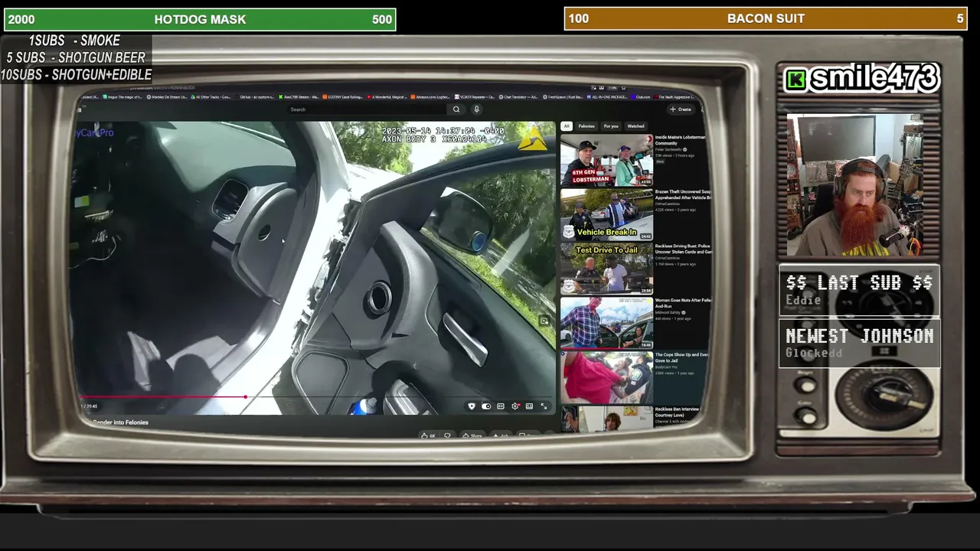Open the player settings gear icon

pos(515,406)
